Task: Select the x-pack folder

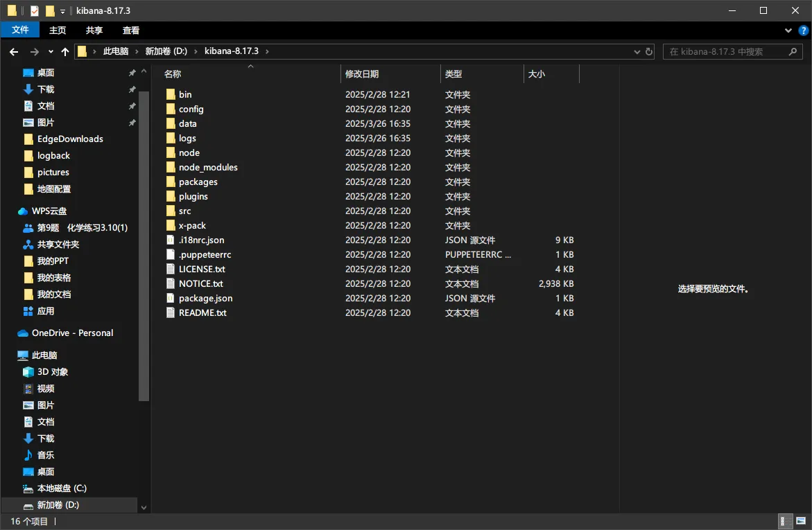Action: [x=192, y=225]
